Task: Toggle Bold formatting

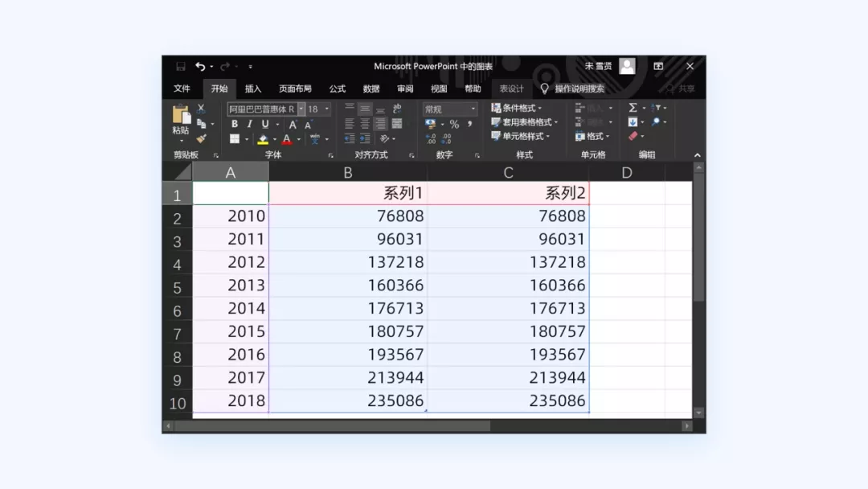Action: coord(234,124)
